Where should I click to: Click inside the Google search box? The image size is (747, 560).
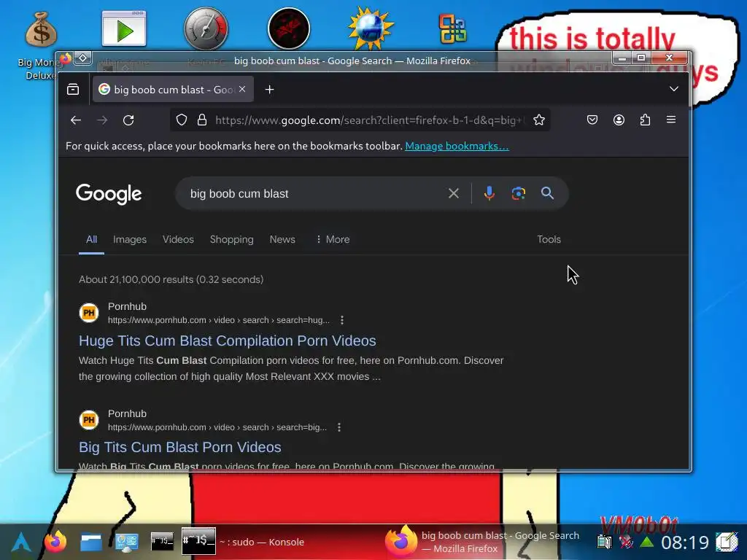pyautogui.click(x=314, y=193)
